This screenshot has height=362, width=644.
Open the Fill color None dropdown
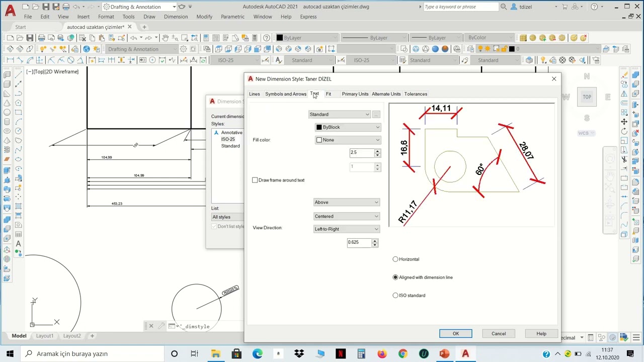point(348,140)
